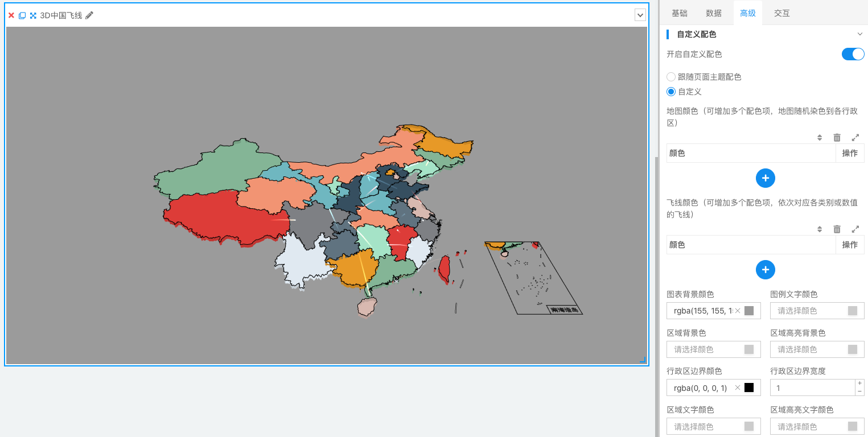Delete the 3D中国飞线 chart with red X
The image size is (868, 437).
click(11, 15)
